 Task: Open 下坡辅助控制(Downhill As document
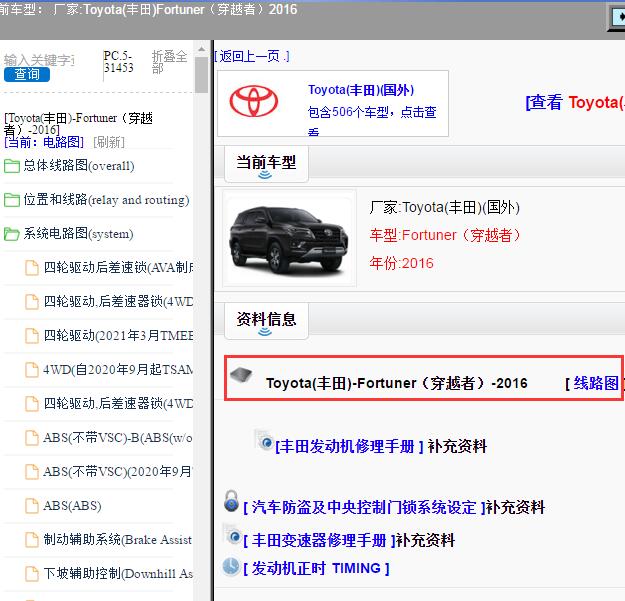(118, 574)
